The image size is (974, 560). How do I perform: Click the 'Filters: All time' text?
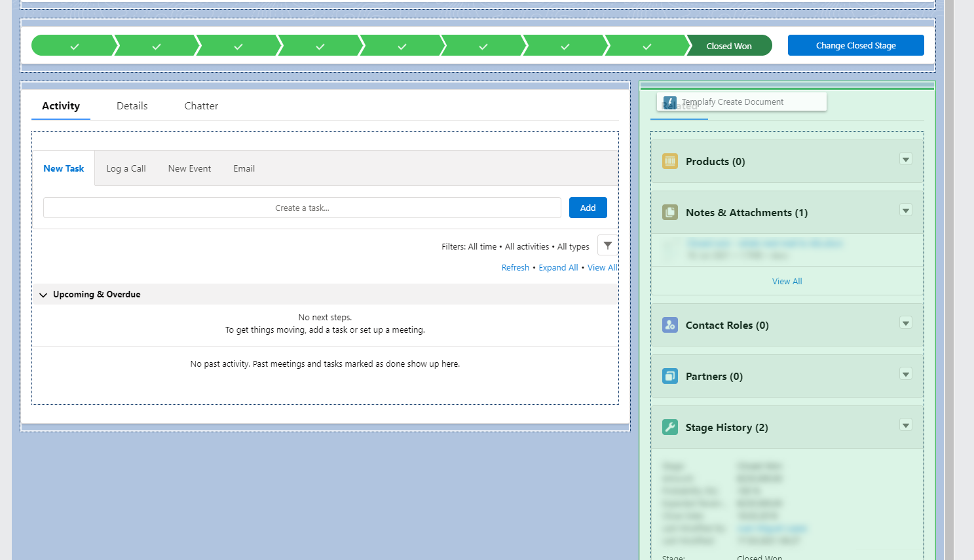tap(469, 247)
